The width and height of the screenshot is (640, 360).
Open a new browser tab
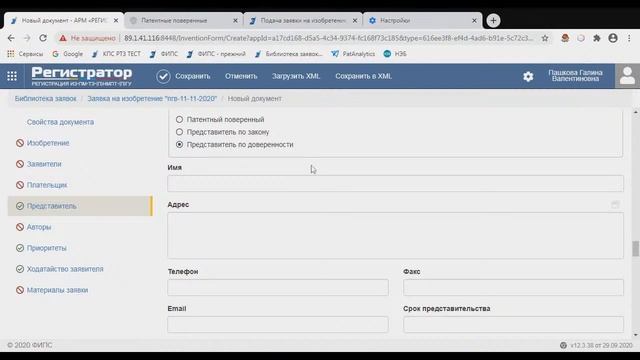493,20
